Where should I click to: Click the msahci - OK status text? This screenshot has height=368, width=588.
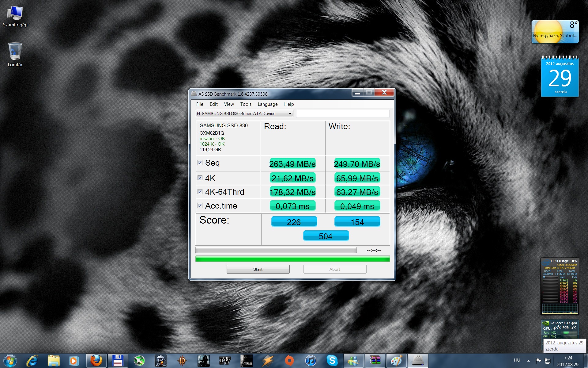pyautogui.click(x=212, y=139)
